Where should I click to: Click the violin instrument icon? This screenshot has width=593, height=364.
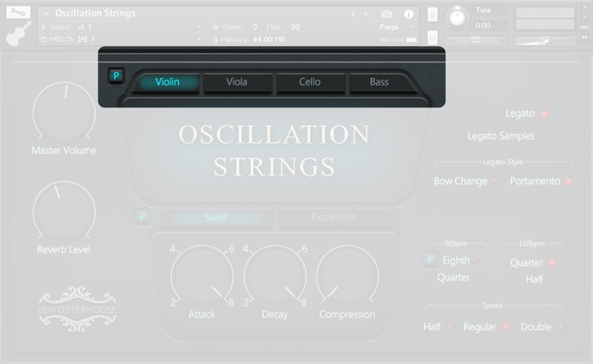tap(18, 34)
